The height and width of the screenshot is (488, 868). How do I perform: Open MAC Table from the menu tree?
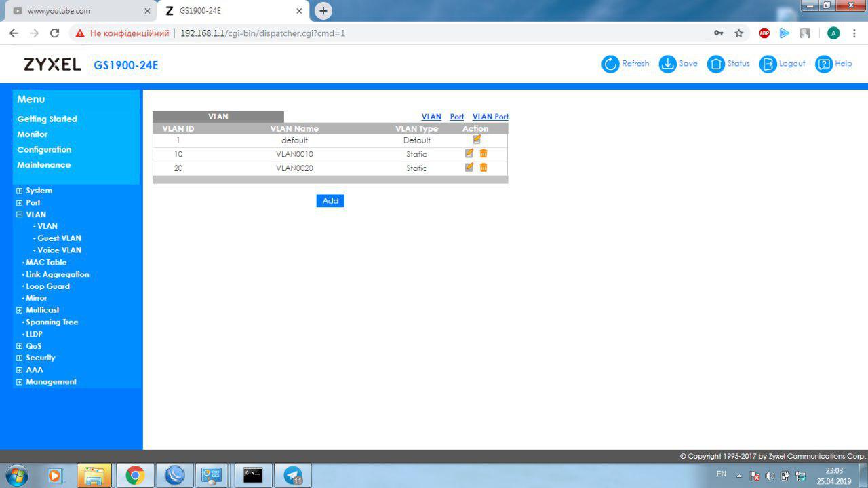[45, 262]
